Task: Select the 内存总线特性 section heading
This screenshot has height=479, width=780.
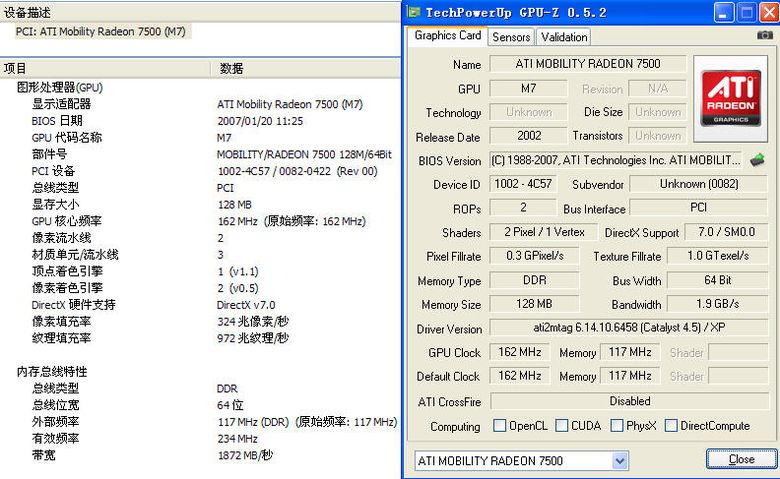Action: pyautogui.click(x=52, y=372)
